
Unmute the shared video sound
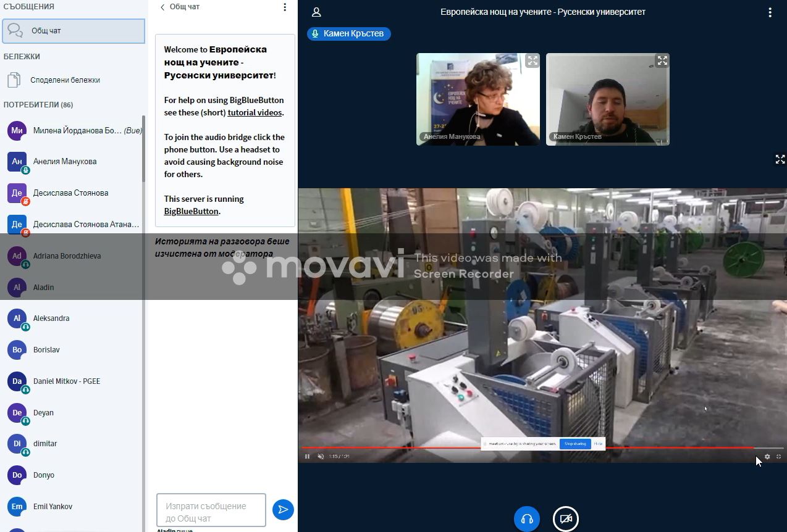[321, 457]
